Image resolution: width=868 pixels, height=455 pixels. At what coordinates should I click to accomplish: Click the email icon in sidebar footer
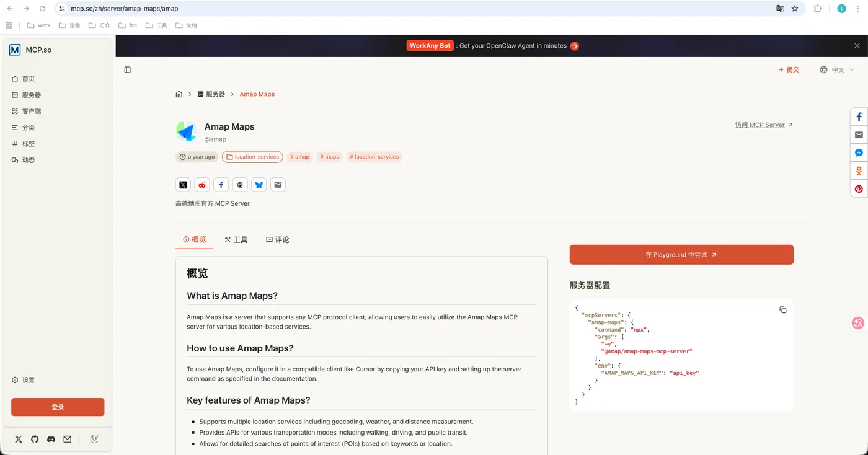[x=67, y=439]
